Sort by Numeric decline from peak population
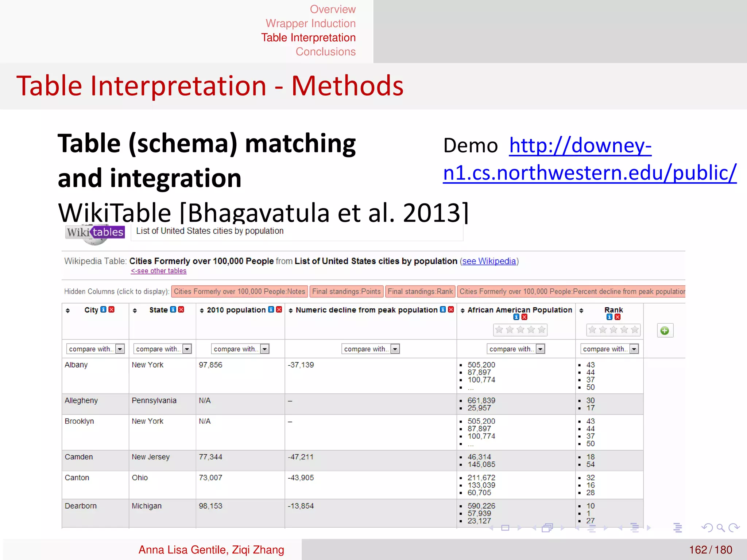Image resolution: width=747 pixels, height=560 pixels. coord(291,311)
